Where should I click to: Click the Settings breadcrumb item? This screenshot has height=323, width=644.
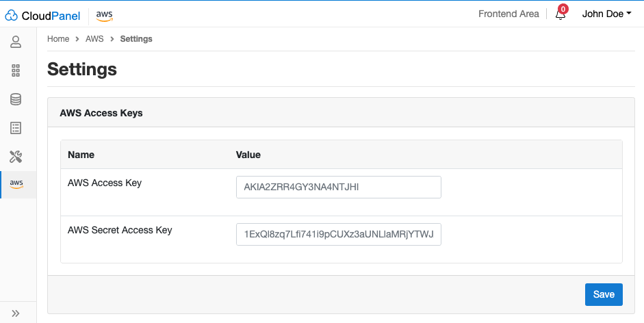tap(136, 38)
